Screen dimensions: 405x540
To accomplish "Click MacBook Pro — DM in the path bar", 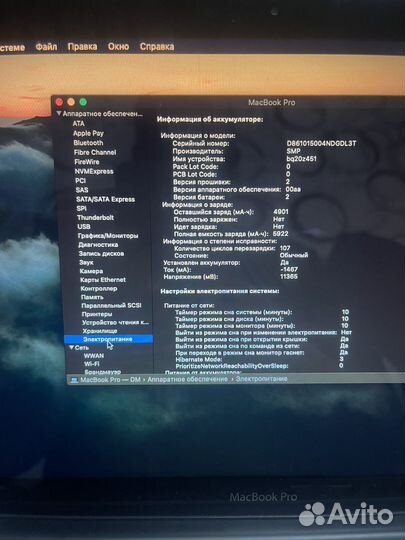I will click(x=110, y=380).
